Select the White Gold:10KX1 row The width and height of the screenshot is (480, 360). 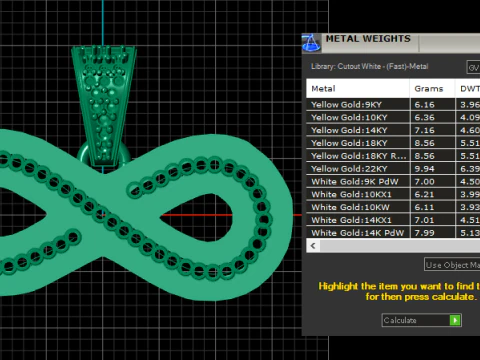[x=393, y=194]
